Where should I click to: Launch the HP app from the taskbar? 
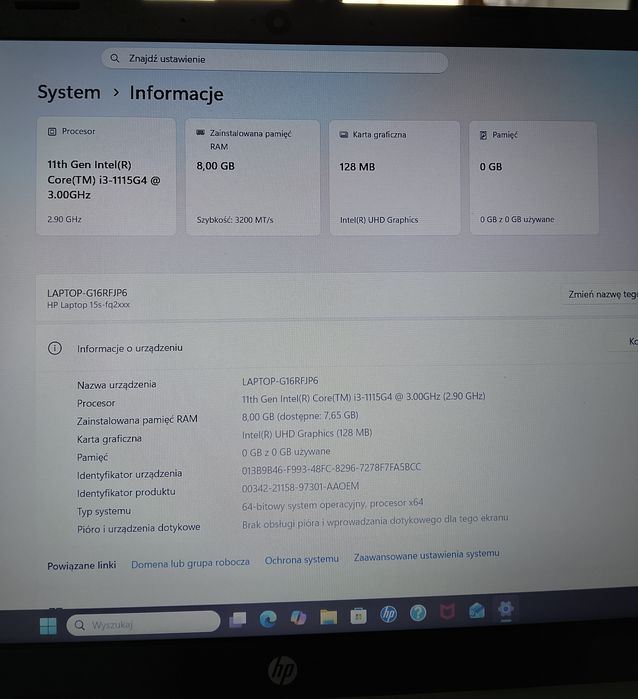[x=388, y=614]
